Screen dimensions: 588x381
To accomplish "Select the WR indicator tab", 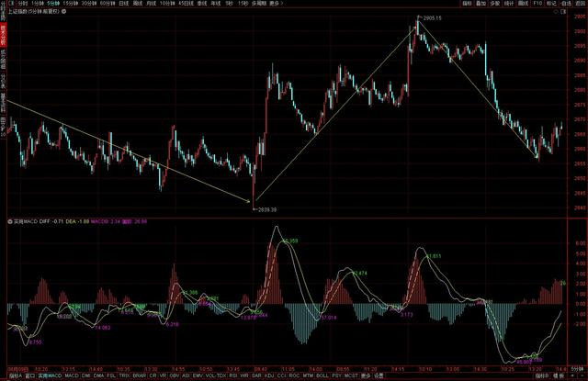I will [x=244, y=375].
